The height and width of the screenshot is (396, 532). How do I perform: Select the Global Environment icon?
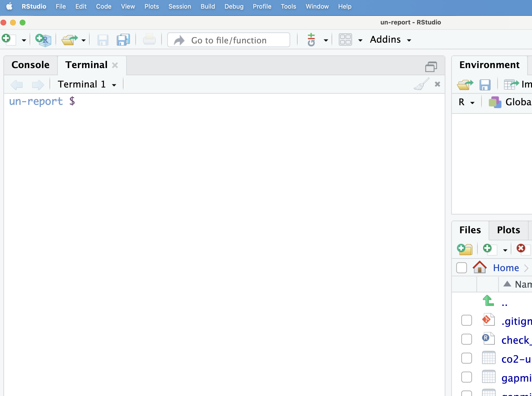click(495, 102)
